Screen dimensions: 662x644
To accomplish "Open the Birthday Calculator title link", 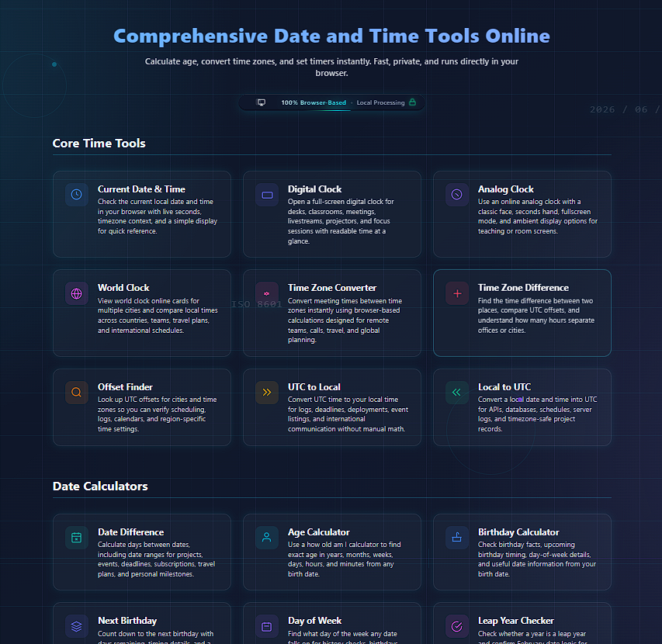I will [518, 532].
